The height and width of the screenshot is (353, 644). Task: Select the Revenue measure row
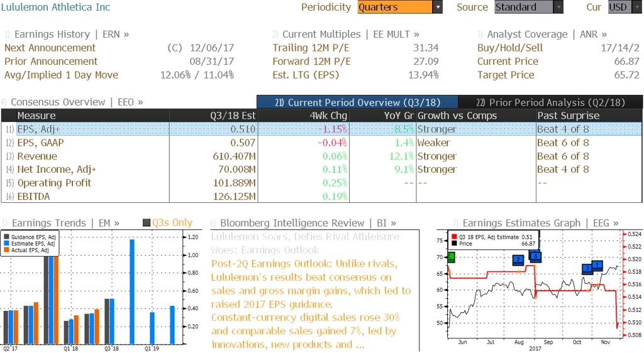pos(321,156)
